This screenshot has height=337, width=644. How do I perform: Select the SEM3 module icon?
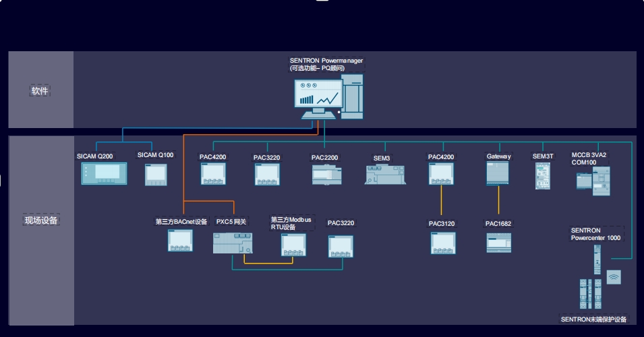click(385, 174)
